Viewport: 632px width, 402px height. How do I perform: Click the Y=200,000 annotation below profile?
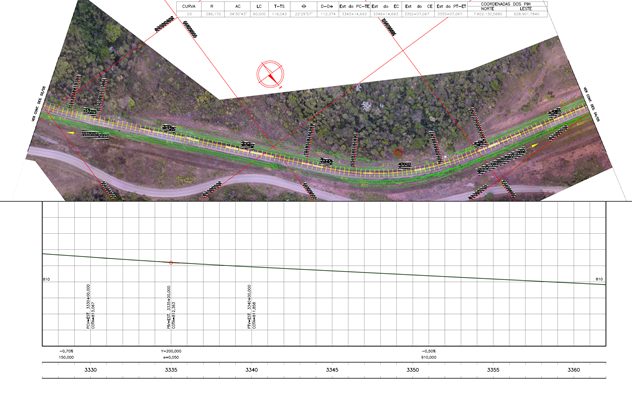[x=171, y=351]
